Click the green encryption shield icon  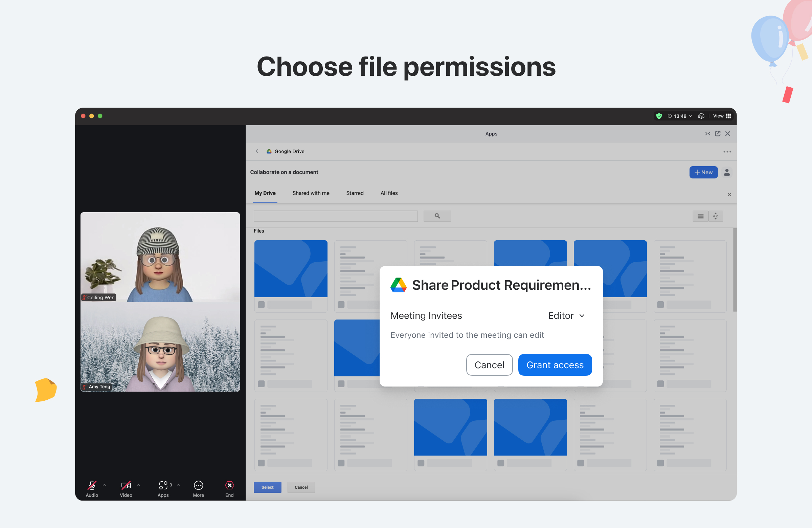click(659, 116)
